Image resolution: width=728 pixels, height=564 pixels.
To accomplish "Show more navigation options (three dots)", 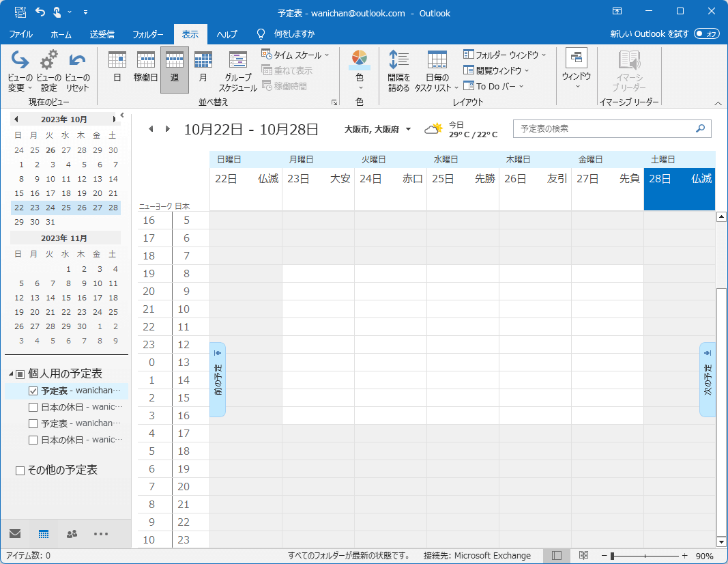I will (101, 534).
